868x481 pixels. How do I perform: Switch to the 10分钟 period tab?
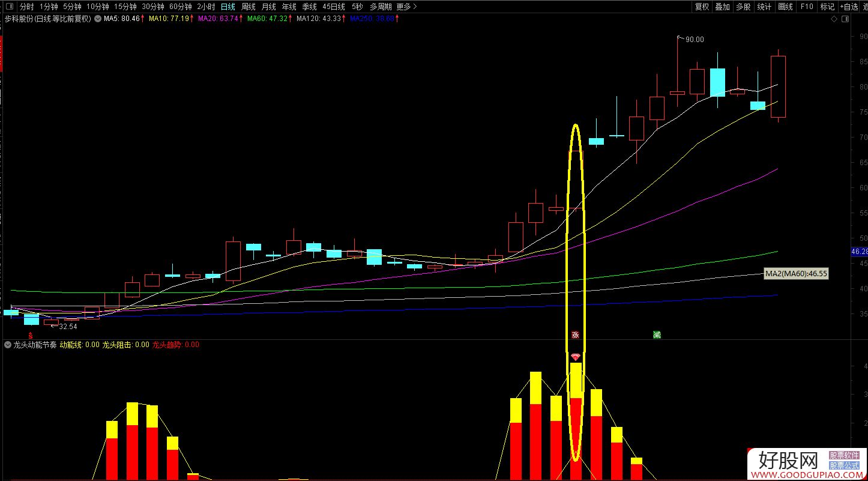tap(98, 7)
